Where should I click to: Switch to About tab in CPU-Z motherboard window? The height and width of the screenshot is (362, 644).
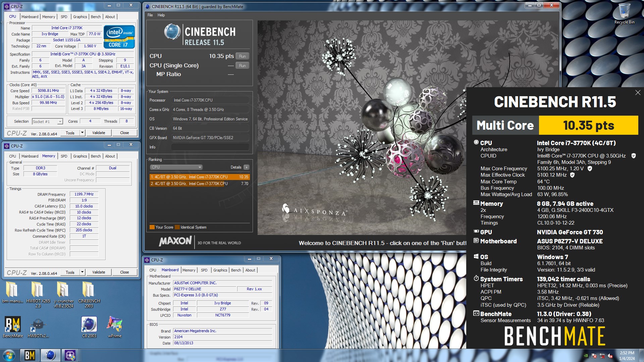250,270
